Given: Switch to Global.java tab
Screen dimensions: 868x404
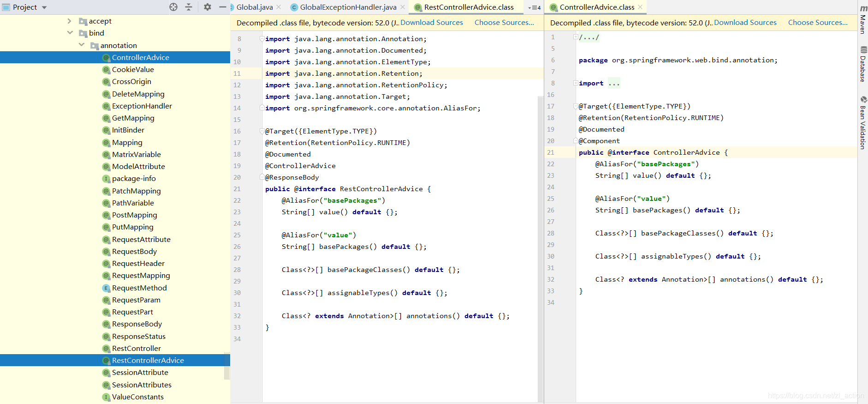Looking at the screenshot, I should 255,7.
